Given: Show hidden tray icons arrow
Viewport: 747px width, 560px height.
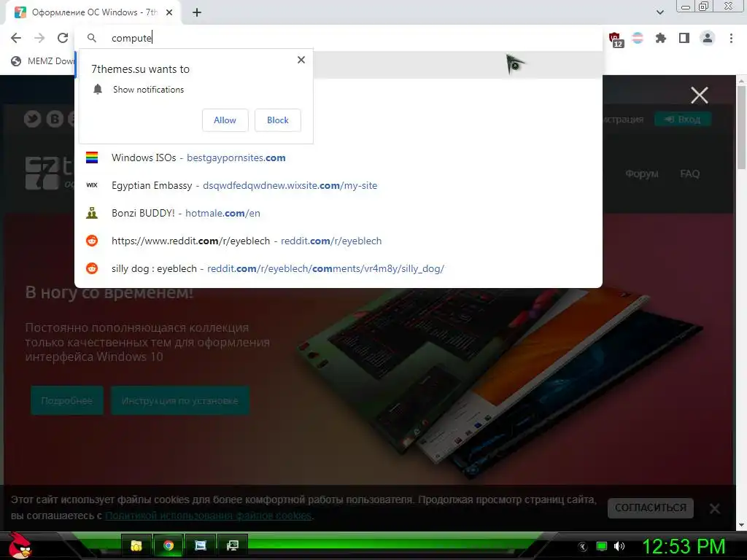Looking at the screenshot, I should [582, 546].
